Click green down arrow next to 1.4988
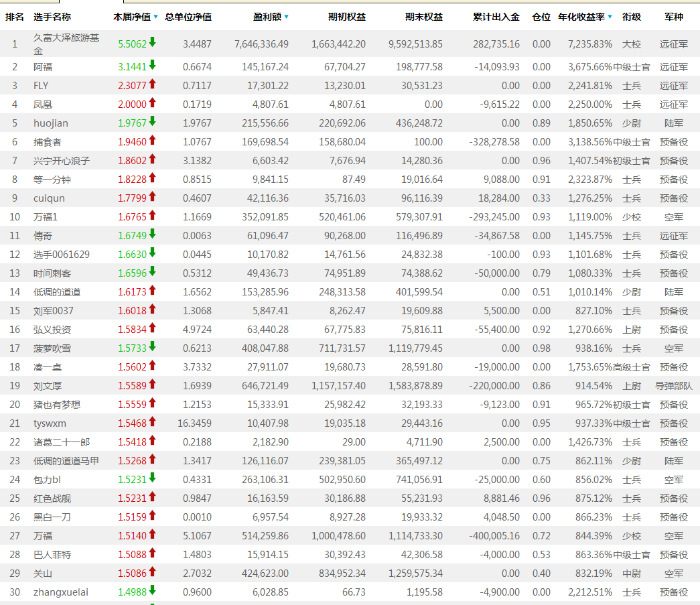 (x=152, y=590)
